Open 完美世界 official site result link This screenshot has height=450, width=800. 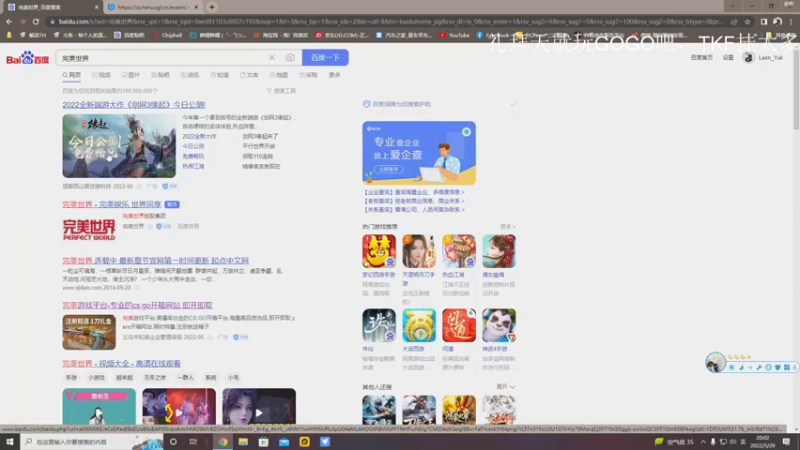click(x=112, y=204)
